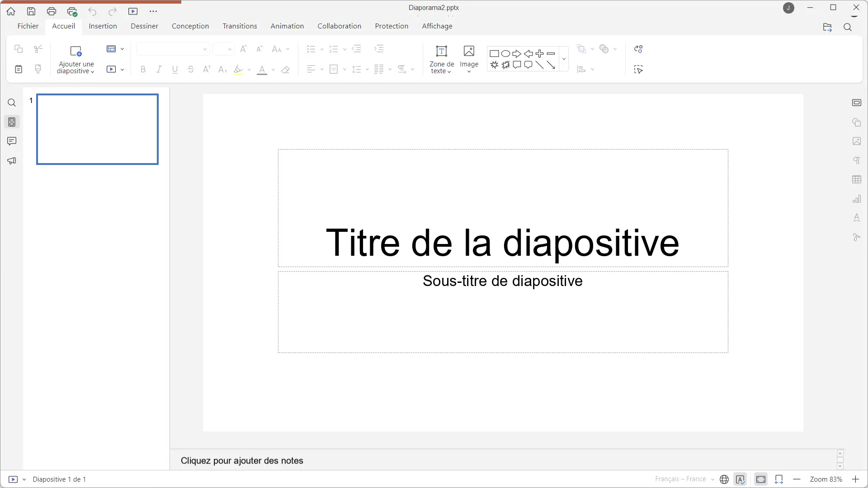Image resolution: width=868 pixels, height=488 pixels.
Task: Toggle the slide thumbnails panel
Action: [x=12, y=122]
